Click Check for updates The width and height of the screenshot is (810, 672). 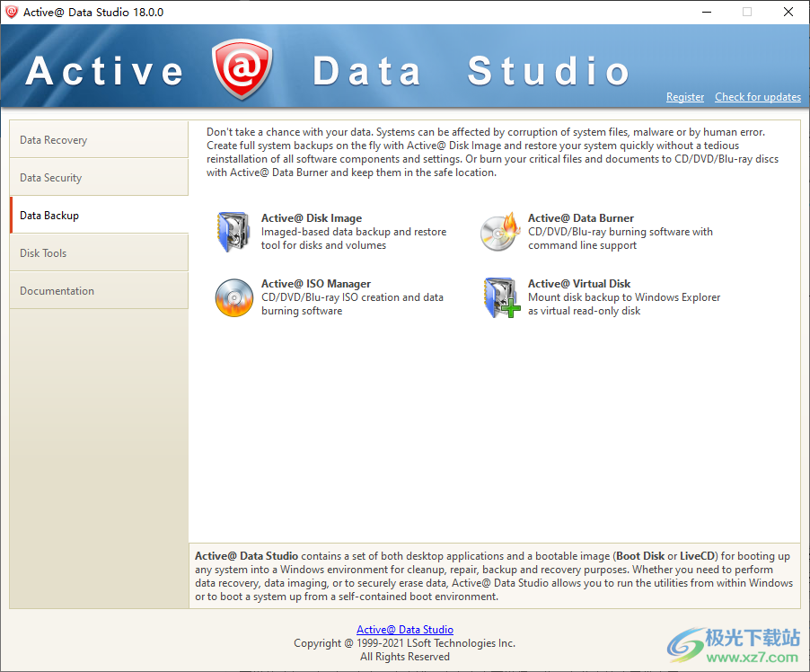click(757, 97)
